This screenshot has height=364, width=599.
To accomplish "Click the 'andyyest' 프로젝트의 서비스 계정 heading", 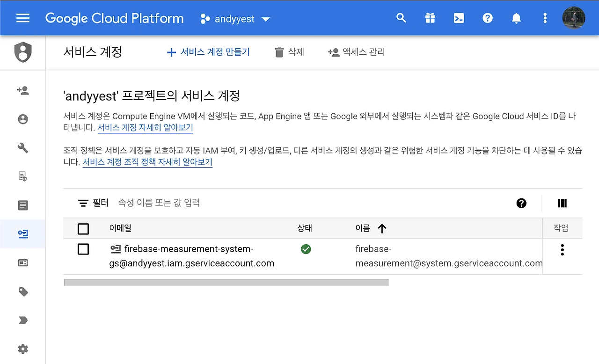I will pyautogui.click(x=152, y=96).
